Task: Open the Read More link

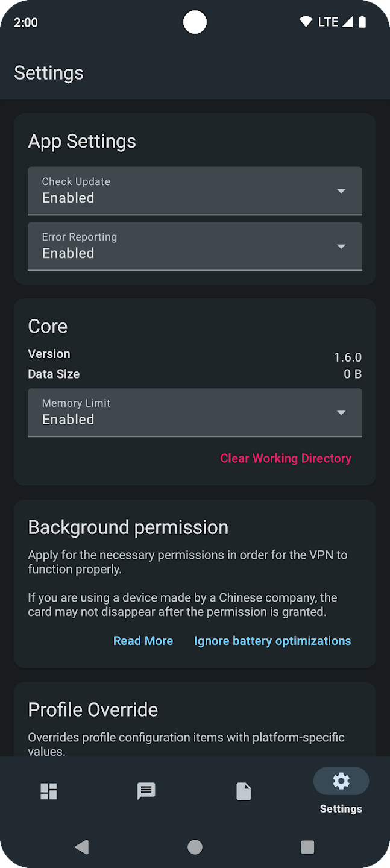Action: coord(143,640)
